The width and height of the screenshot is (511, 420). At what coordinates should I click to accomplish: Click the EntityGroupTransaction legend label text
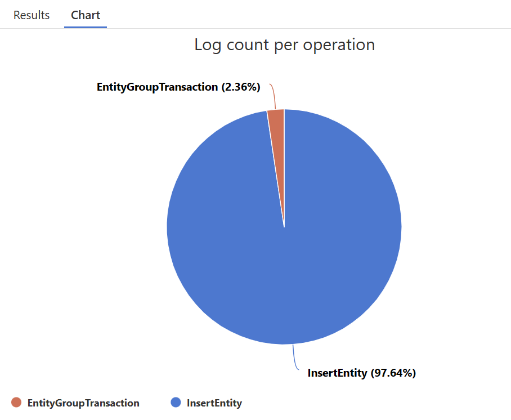83,403
